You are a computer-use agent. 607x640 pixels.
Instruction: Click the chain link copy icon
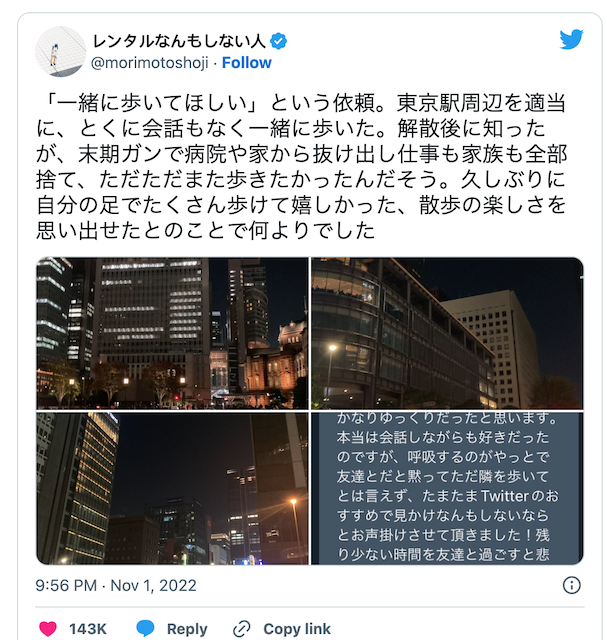click(x=241, y=629)
